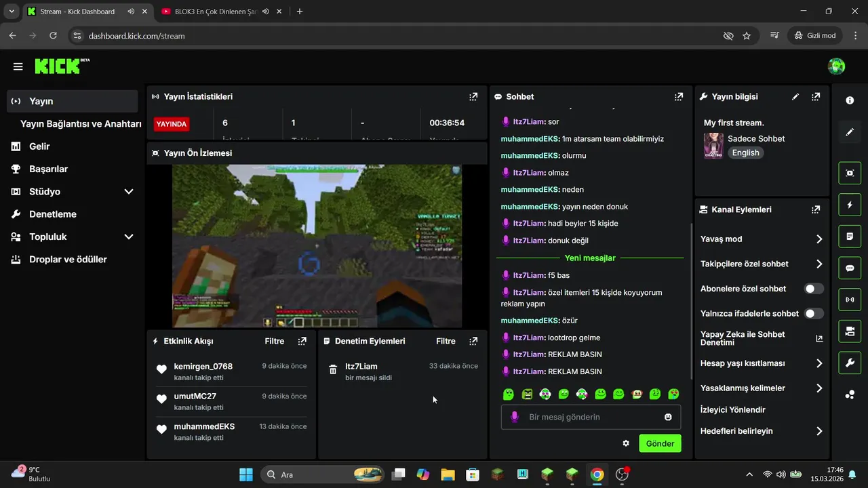Open Takipçilere özel sohbet options via its chevron
The height and width of the screenshot is (488, 868).
click(x=819, y=264)
